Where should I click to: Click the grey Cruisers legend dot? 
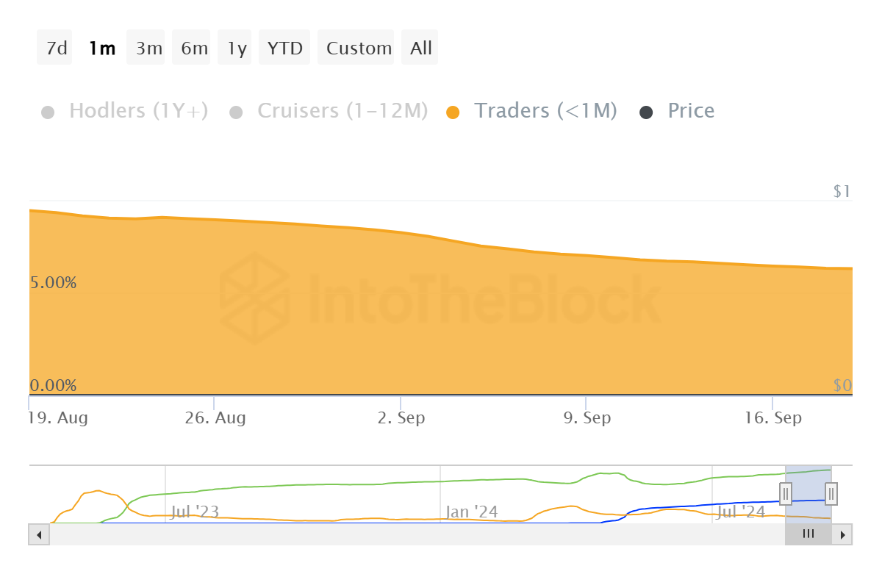click(236, 112)
